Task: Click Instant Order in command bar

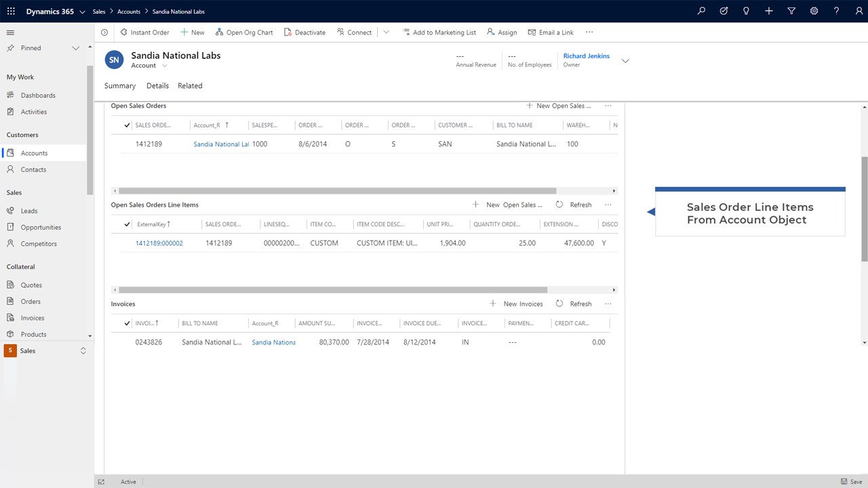Action: pyautogui.click(x=145, y=33)
